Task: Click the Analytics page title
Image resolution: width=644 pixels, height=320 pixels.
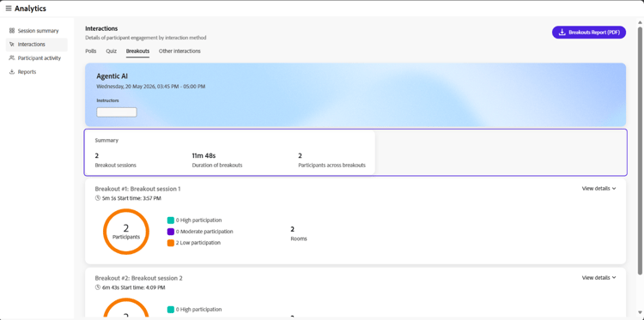Action: (x=30, y=9)
